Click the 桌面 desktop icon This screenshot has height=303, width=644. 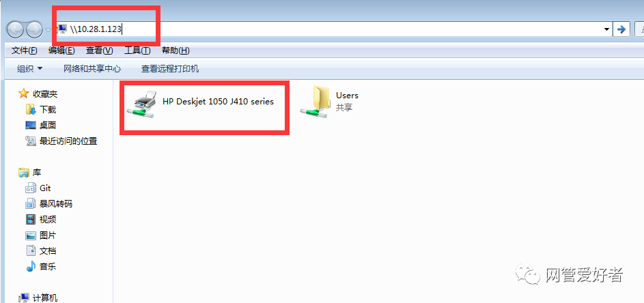31,125
